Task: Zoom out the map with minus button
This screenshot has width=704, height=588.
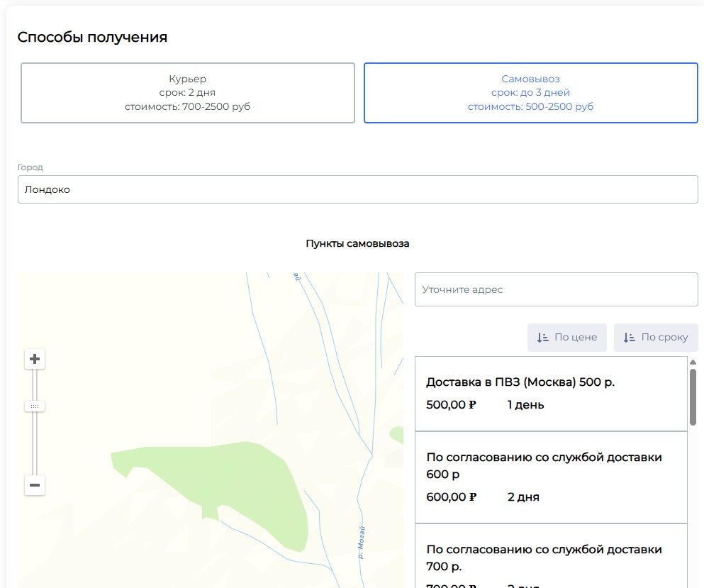Action: (x=35, y=485)
